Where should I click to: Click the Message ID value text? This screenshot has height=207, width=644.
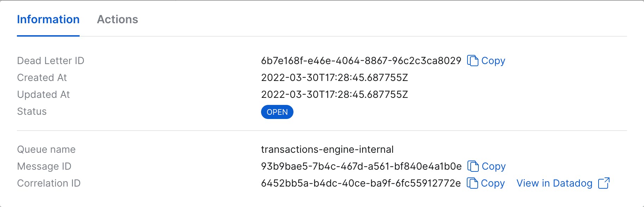(x=361, y=166)
